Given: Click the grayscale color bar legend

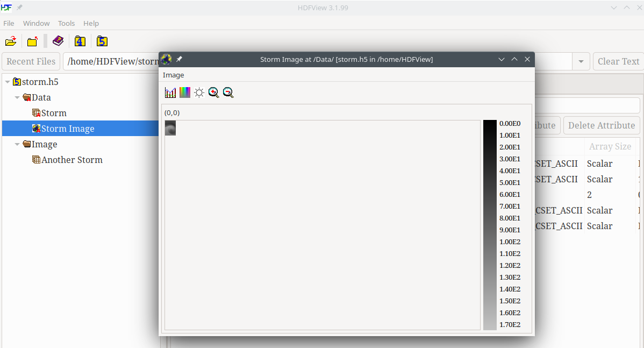Looking at the screenshot, I should coord(490,225).
